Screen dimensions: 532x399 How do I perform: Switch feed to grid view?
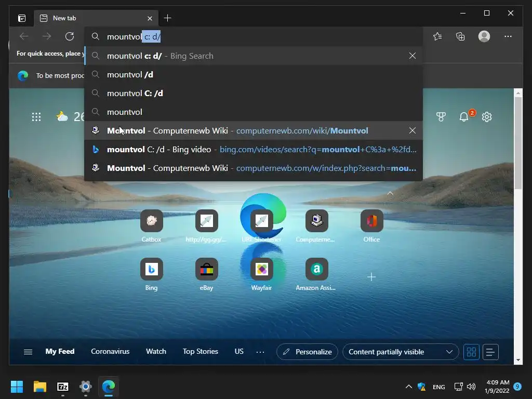tap(471, 352)
